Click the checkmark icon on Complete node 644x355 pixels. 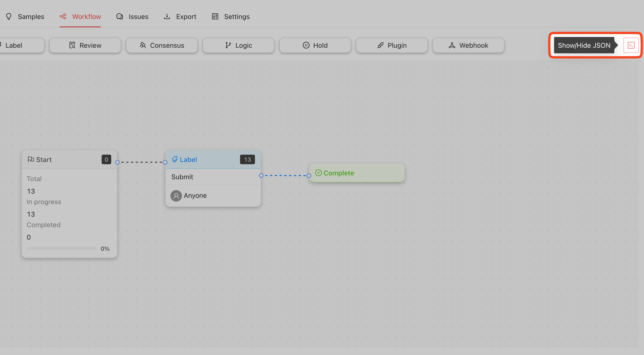click(318, 173)
